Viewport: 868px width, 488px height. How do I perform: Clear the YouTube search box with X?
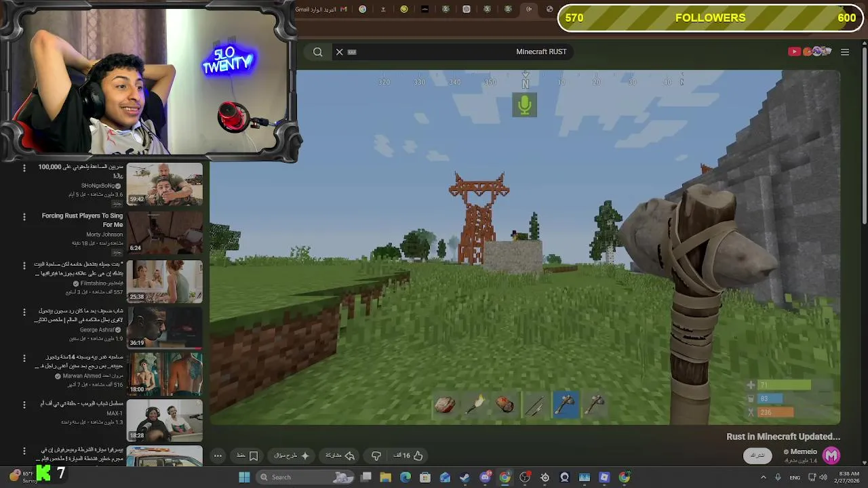(x=340, y=52)
